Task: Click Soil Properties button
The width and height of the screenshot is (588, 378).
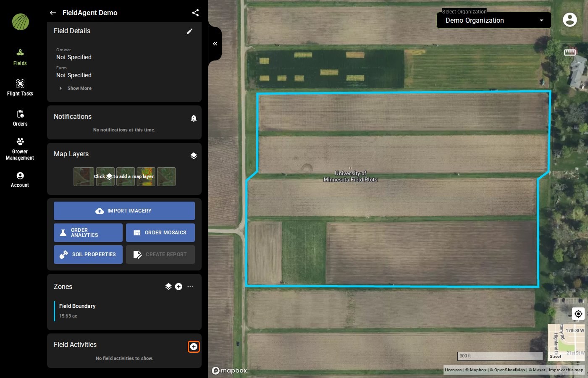Action: (x=88, y=255)
